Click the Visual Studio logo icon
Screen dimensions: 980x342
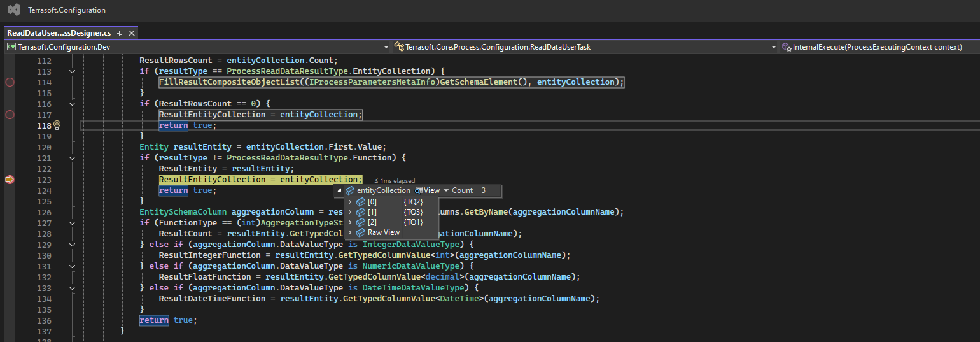click(x=14, y=10)
